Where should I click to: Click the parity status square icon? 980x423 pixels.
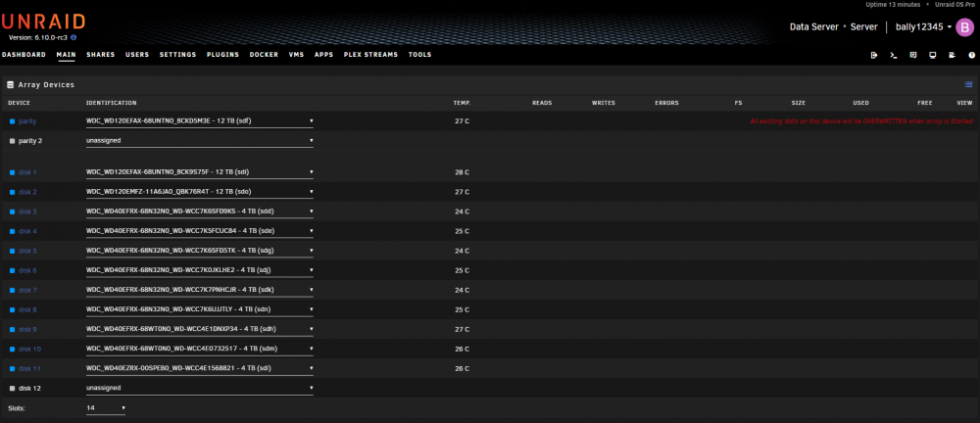[12, 121]
